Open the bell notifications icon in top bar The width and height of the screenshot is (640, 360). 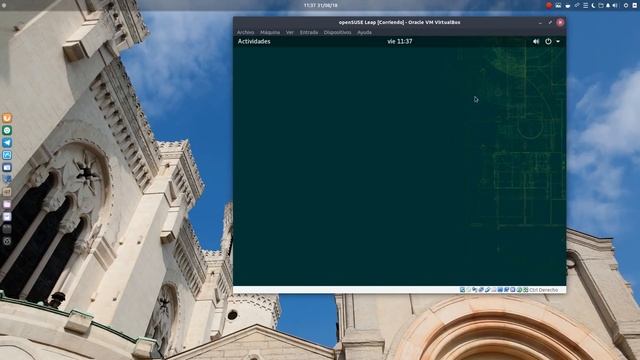tap(608, 5)
